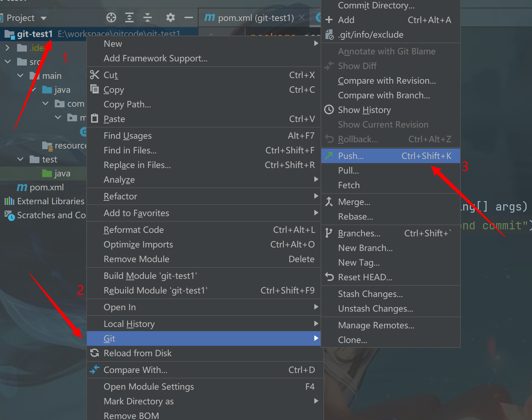Image resolution: width=532 pixels, height=420 pixels.
Task: Choose Remove Module entry
Action: [204, 259]
